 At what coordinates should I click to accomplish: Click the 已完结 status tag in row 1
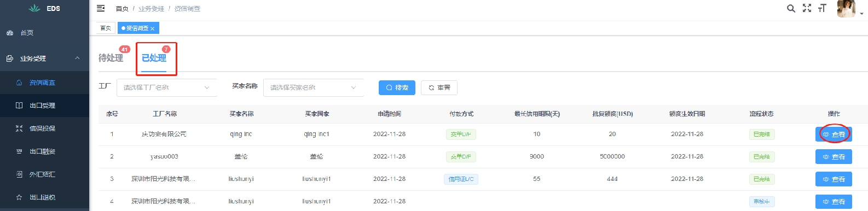pyautogui.click(x=761, y=134)
